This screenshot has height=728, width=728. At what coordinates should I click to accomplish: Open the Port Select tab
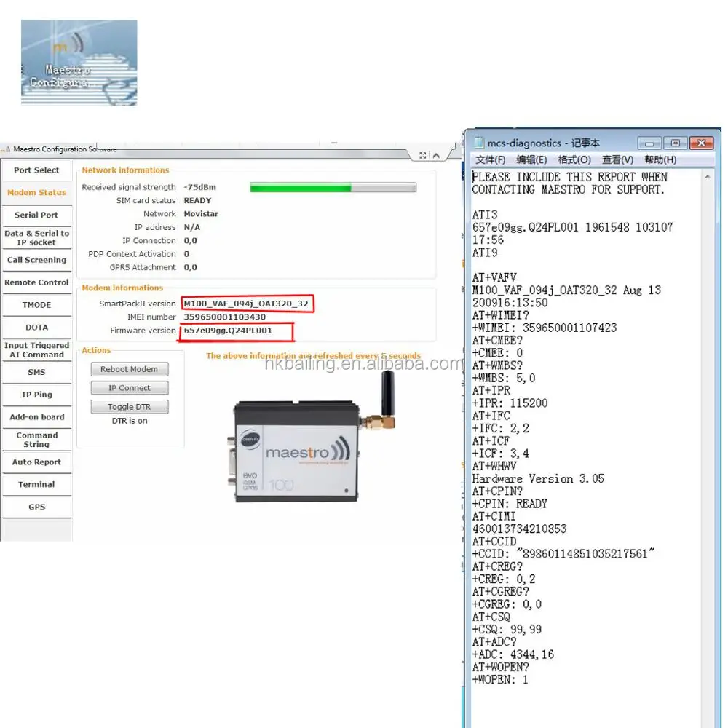coord(36,170)
